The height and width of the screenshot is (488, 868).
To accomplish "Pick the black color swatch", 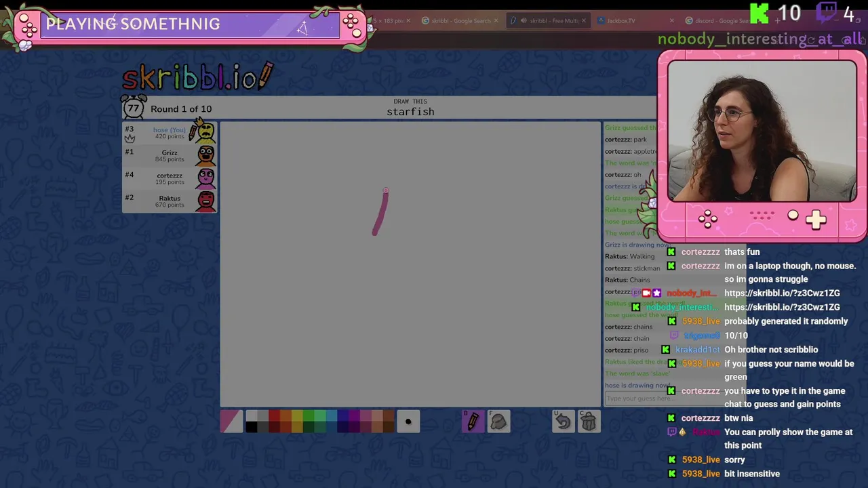I will 252,427.
